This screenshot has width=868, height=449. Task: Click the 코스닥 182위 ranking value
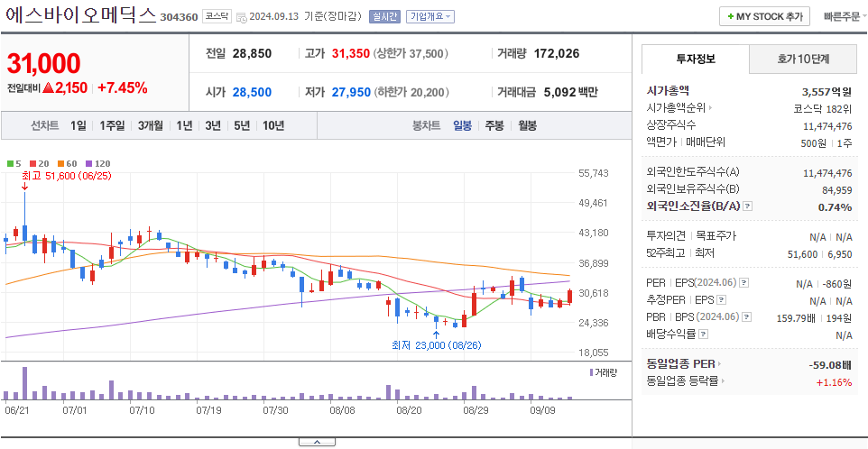coord(822,108)
